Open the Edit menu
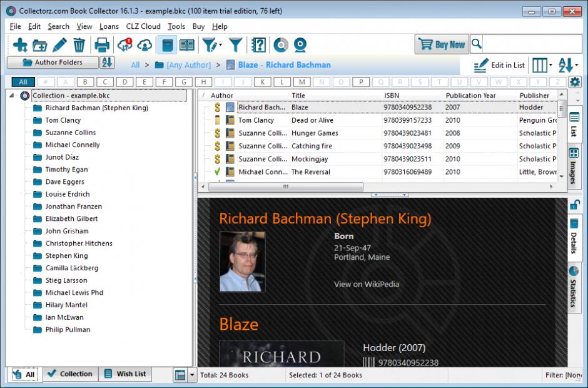Screen dimensions: 588x388 click(x=34, y=27)
